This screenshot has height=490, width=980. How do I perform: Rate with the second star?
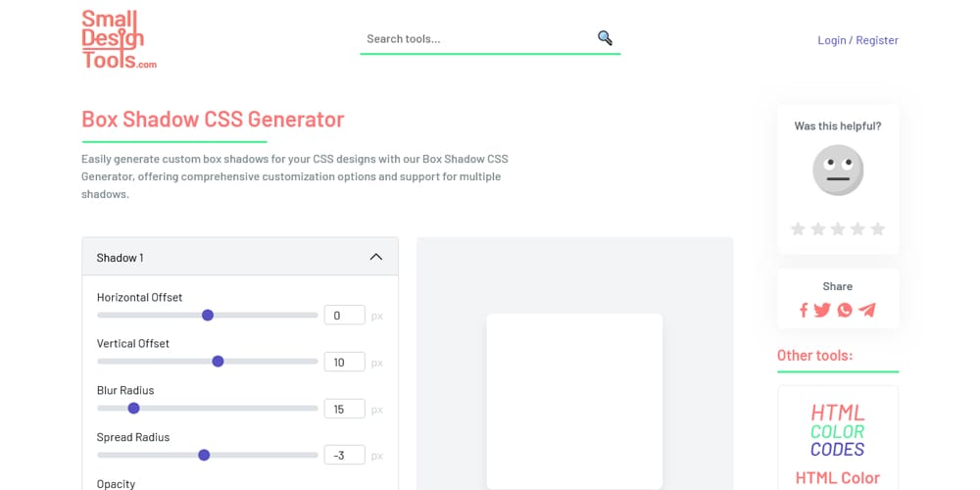(817, 228)
